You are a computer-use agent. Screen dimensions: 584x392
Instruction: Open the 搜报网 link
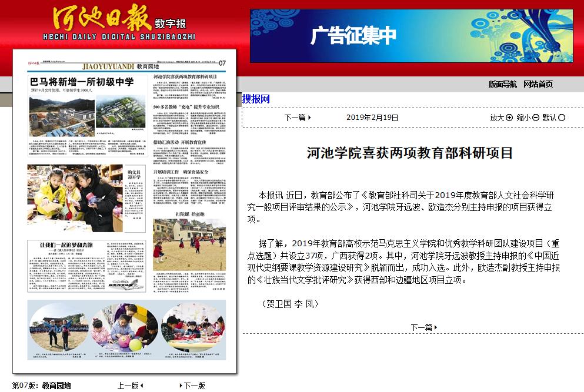pos(256,99)
